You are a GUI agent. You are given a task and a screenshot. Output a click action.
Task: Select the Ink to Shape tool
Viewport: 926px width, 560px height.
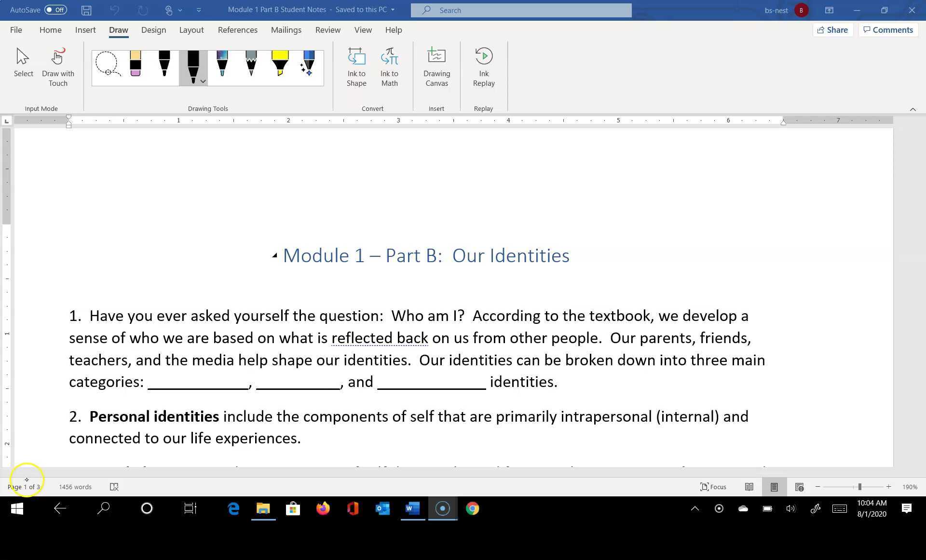click(356, 67)
